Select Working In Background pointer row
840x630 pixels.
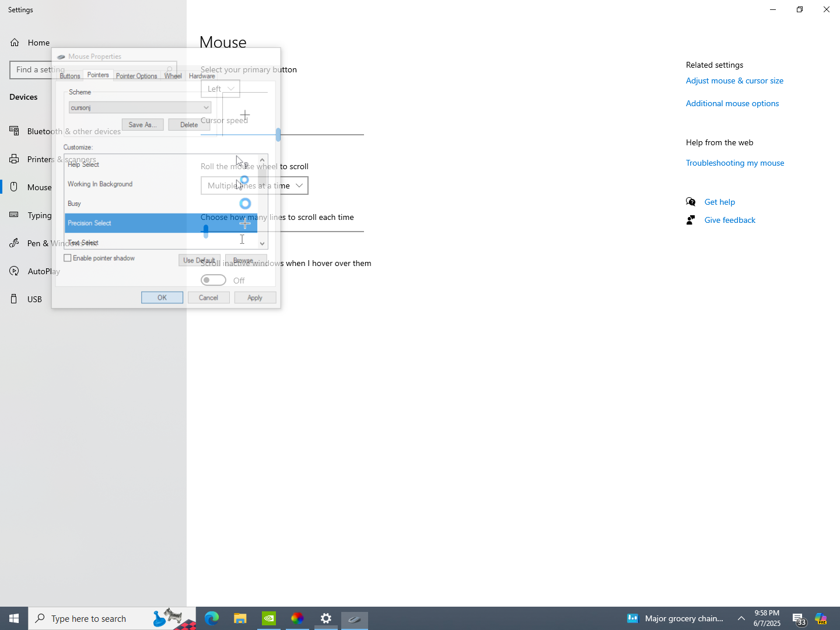(x=161, y=184)
